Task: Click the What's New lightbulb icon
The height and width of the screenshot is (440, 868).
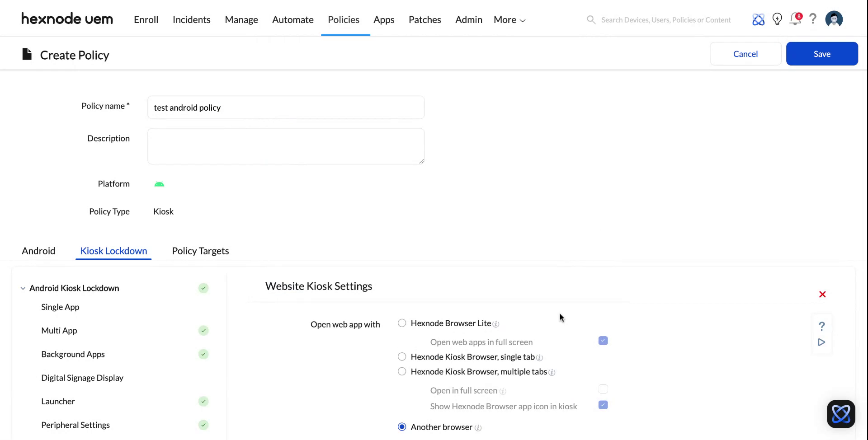Action: (x=777, y=19)
